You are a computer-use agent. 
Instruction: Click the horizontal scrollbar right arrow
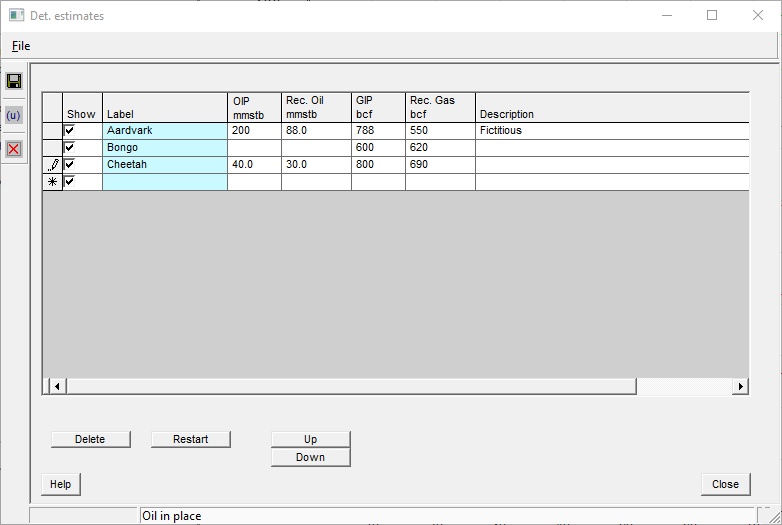[740, 386]
